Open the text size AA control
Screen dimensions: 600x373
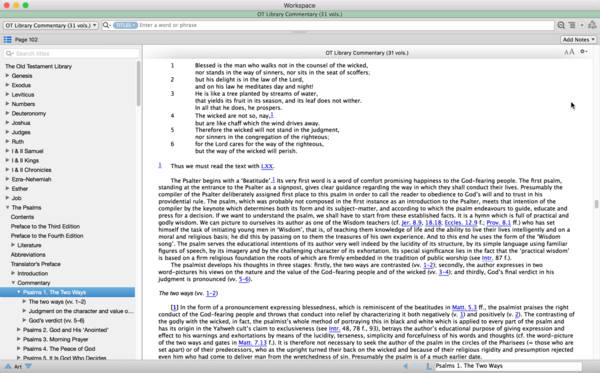coord(569,52)
